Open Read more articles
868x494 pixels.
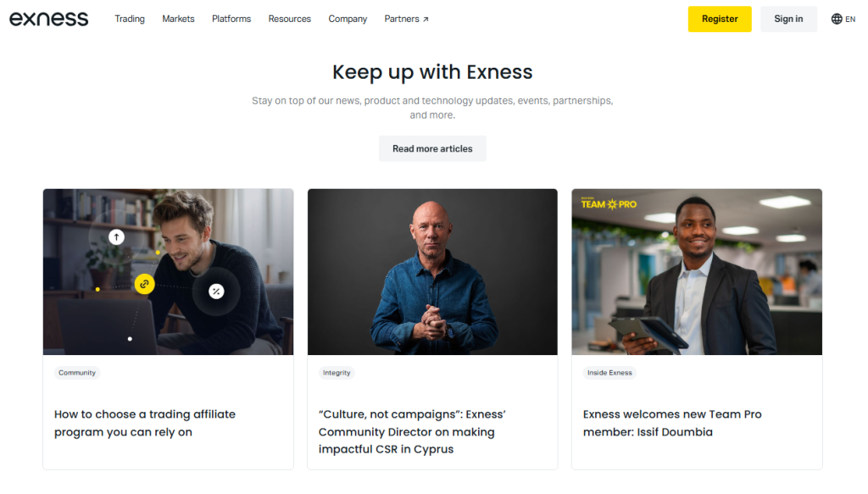click(x=432, y=148)
